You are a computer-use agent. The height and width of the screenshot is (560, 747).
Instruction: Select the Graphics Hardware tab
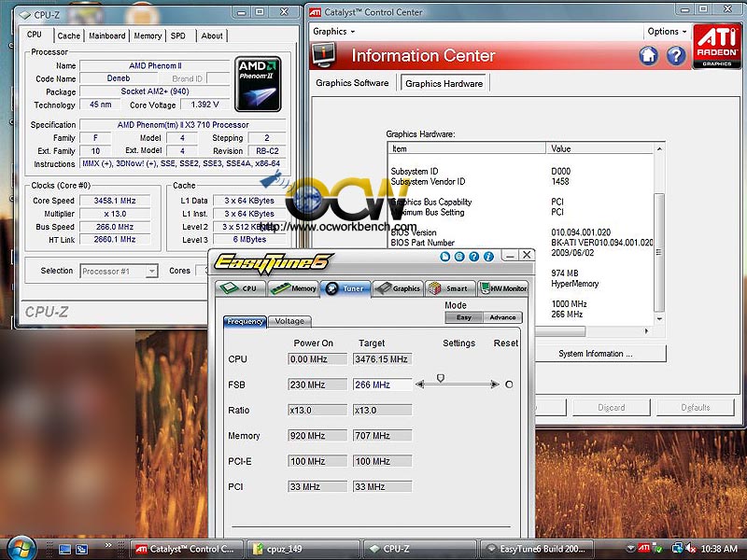444,83
